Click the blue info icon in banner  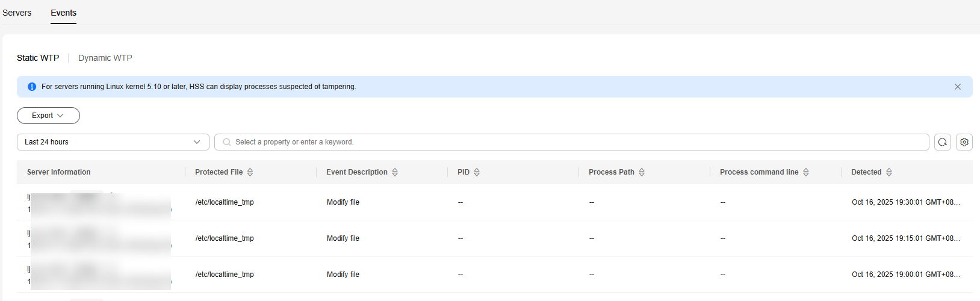click(33, 87)
